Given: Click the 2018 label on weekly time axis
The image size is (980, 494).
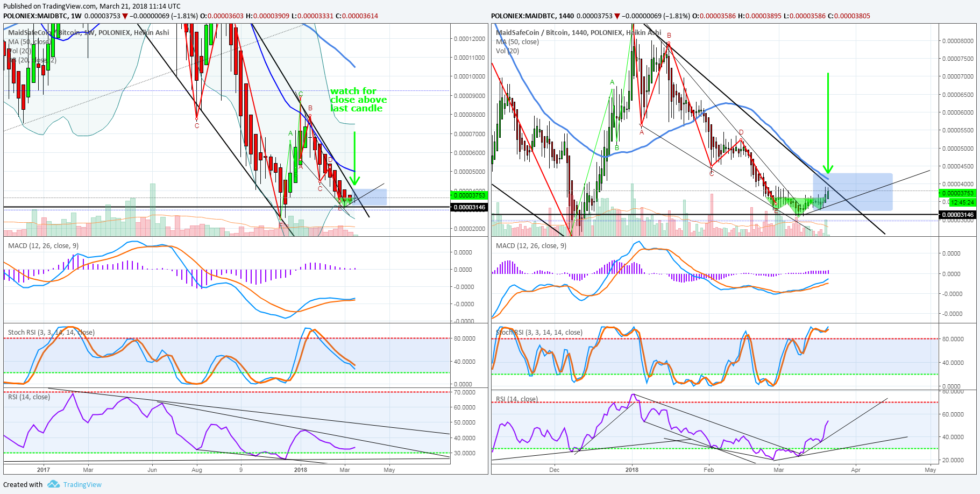Looking at the screenshot, I should click(301, 470).
